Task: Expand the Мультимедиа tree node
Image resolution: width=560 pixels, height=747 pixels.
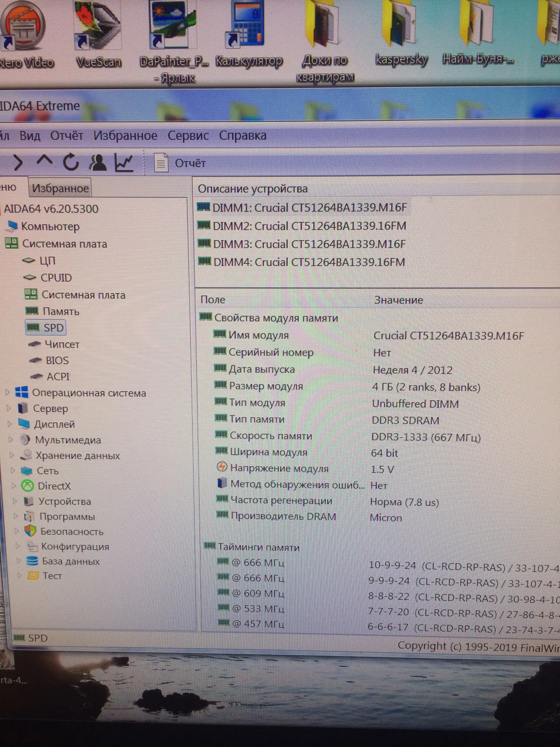Action: (11, 440)
